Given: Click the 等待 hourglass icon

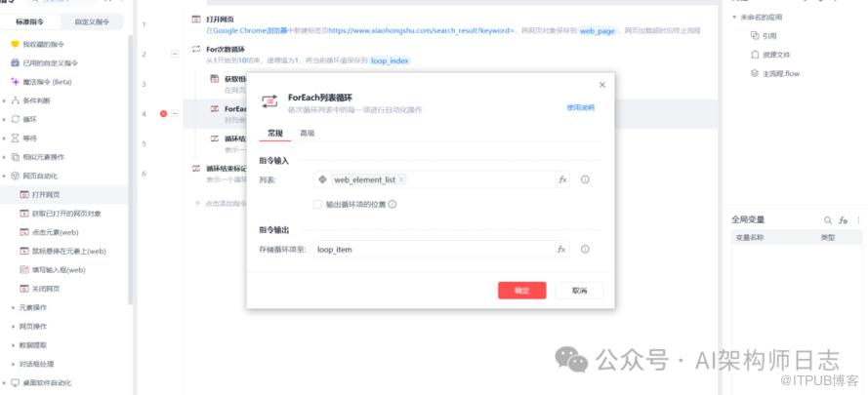Looking at the screenshot, I should [x=15, y=138].
